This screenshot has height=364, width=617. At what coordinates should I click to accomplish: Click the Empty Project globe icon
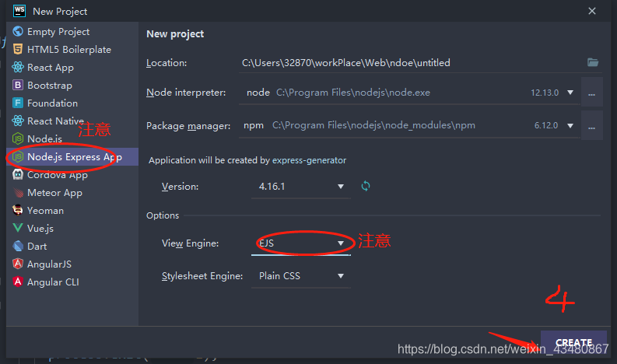(18, 31)
